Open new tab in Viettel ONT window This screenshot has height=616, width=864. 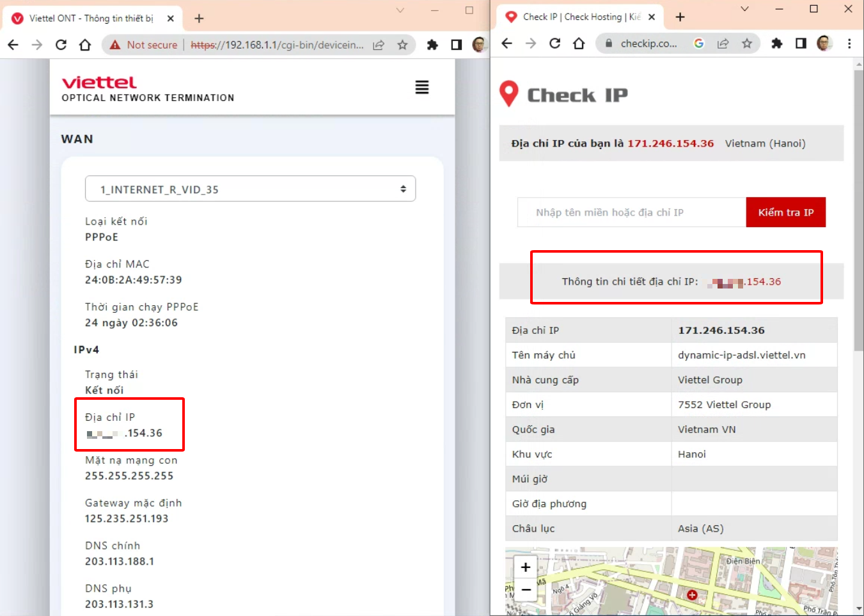199,19
